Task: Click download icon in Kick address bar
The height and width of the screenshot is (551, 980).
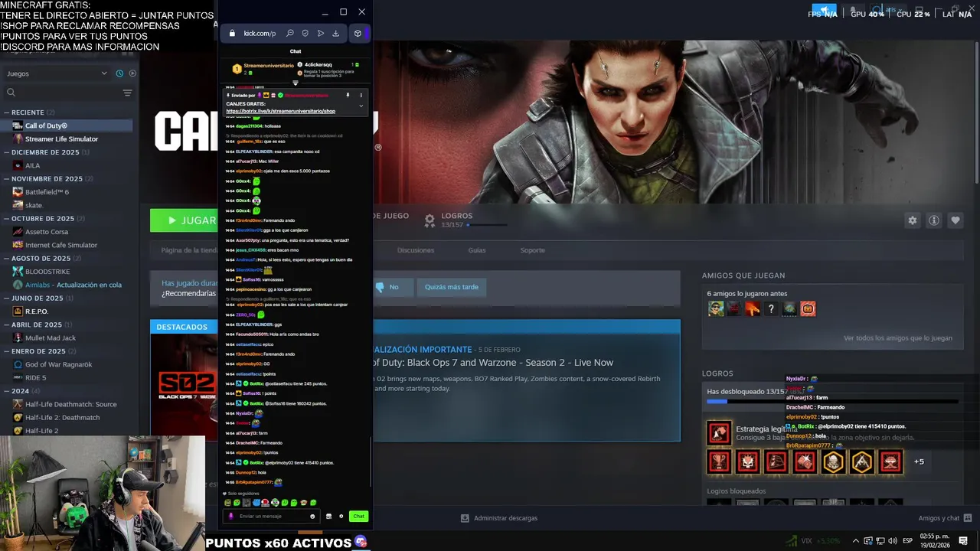Action: pos(335,33)
